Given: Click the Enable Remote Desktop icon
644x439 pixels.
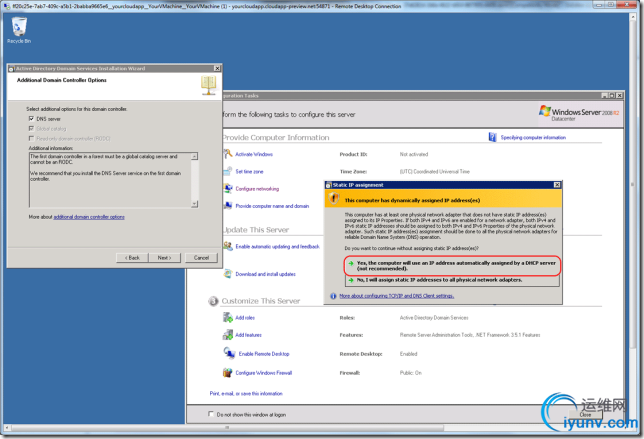Looking at the screenshot, I should coord(229,353).
